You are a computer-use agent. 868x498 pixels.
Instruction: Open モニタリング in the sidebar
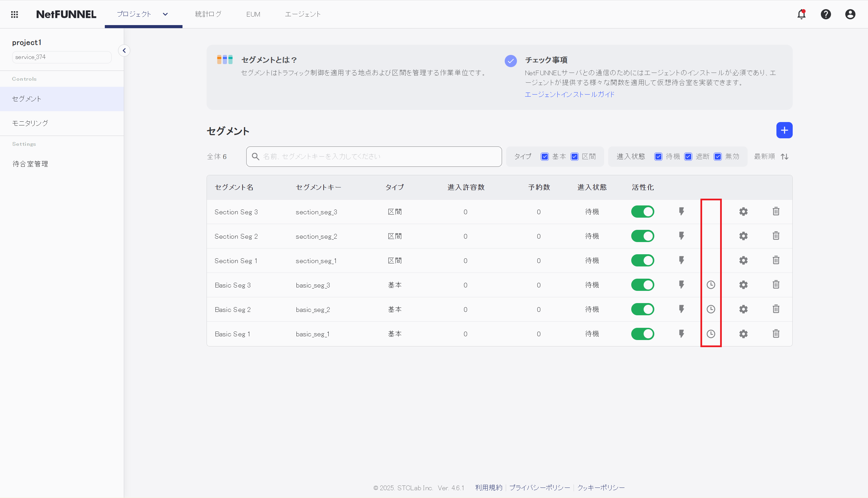30,123
